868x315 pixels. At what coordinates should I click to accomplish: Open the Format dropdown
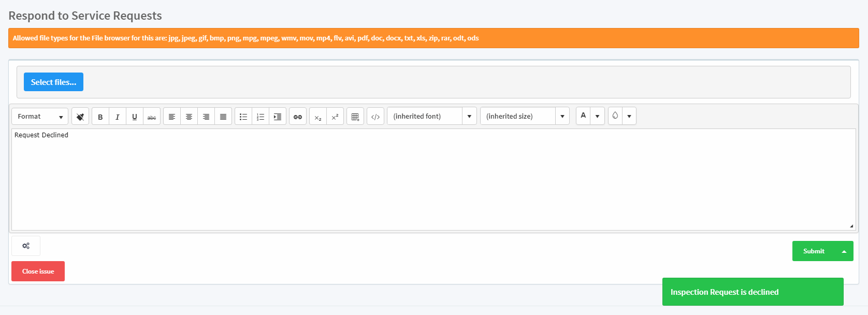click(40, 117)
